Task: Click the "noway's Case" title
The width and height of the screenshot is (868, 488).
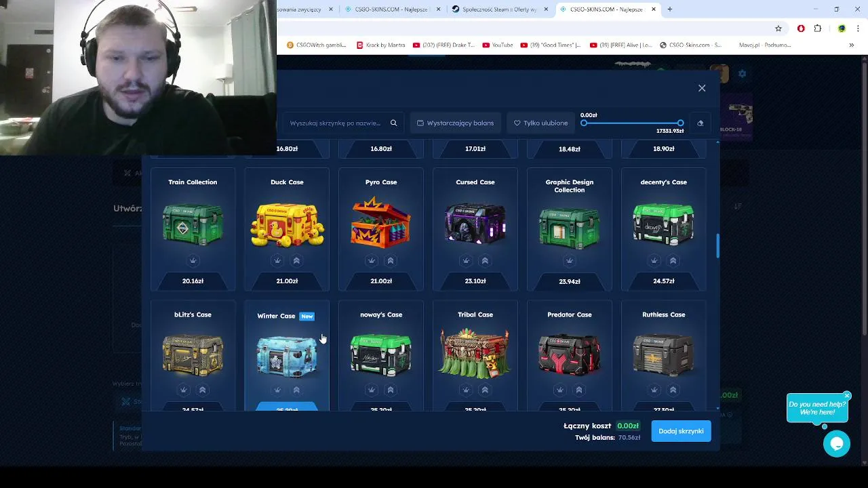Action: [381, 314]
